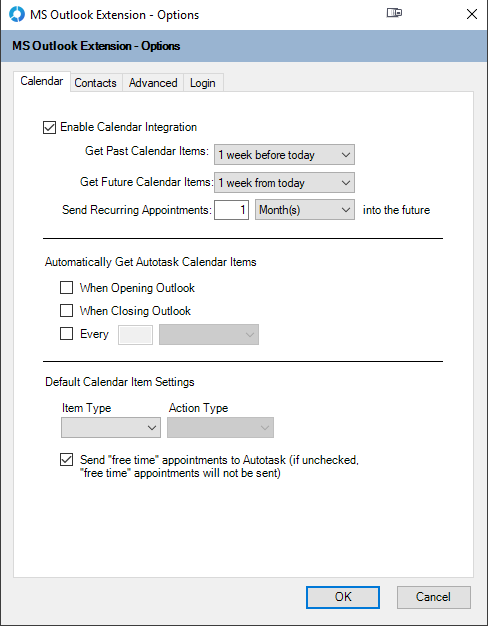Open the Login tab
Viewport: 488px width, 626px height.
pyautogui.click(x=203, y=83)
